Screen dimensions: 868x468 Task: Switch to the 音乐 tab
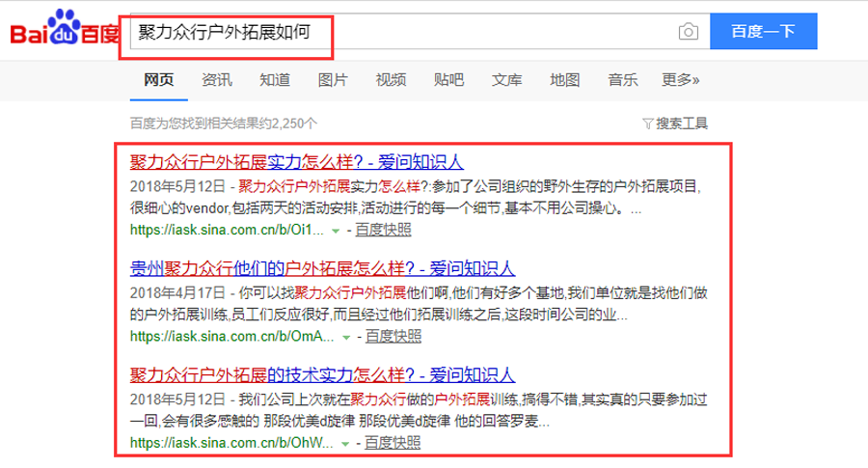(623, 80)
